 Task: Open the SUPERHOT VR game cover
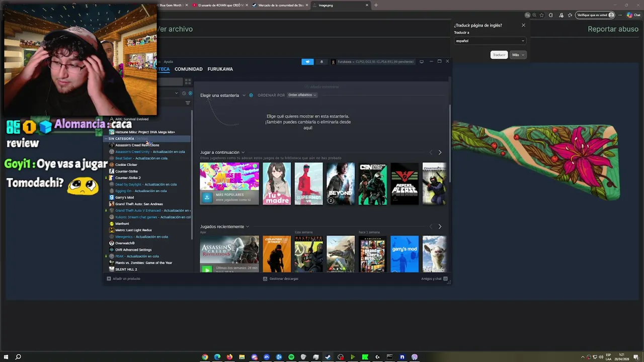(x=308, y=184)
